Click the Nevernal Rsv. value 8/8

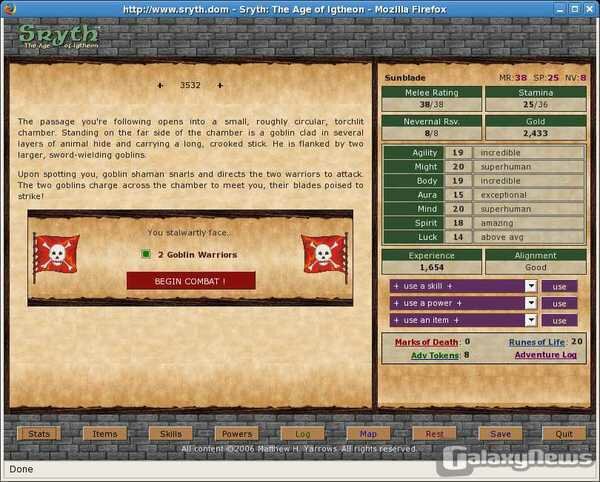[x=431, y=133]
